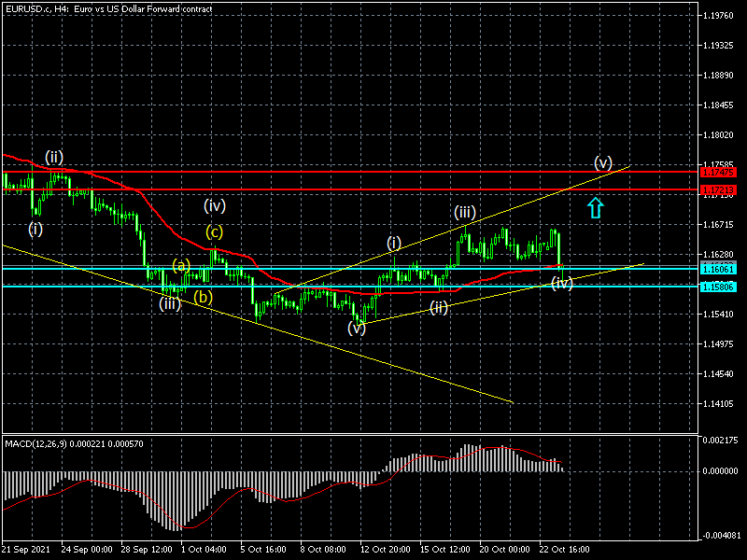The image size is (747, 560).
Task: Select the cyan 1.15806 price tag
Action: (x=722, y=286)
